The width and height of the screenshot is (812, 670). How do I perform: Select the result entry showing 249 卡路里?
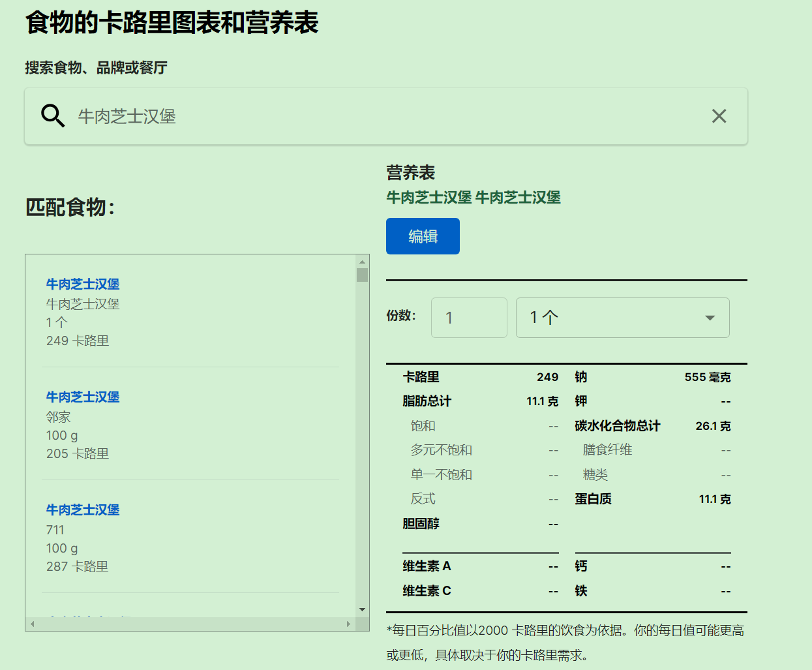pyautogui.click(x=77, y=341)
